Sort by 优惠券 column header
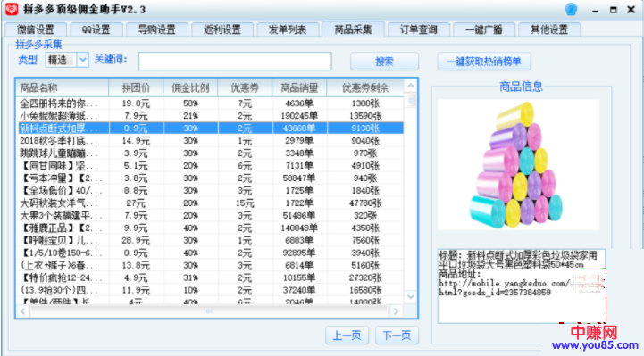 click(x=245, y=87)
